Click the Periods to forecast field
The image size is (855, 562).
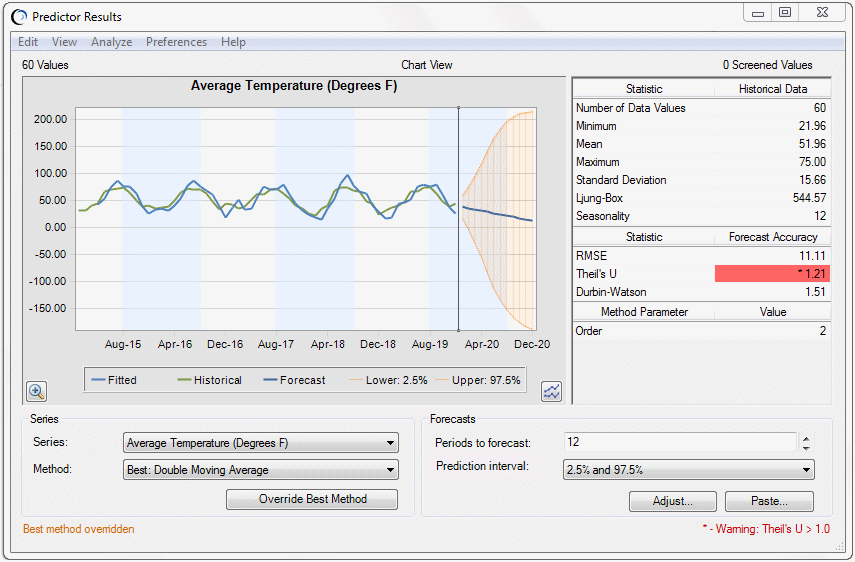coord(680,442)
